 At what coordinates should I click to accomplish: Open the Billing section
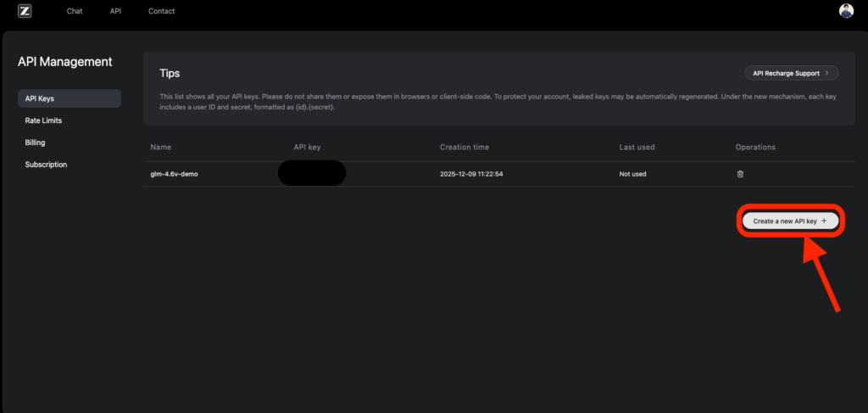coord(35,142)
